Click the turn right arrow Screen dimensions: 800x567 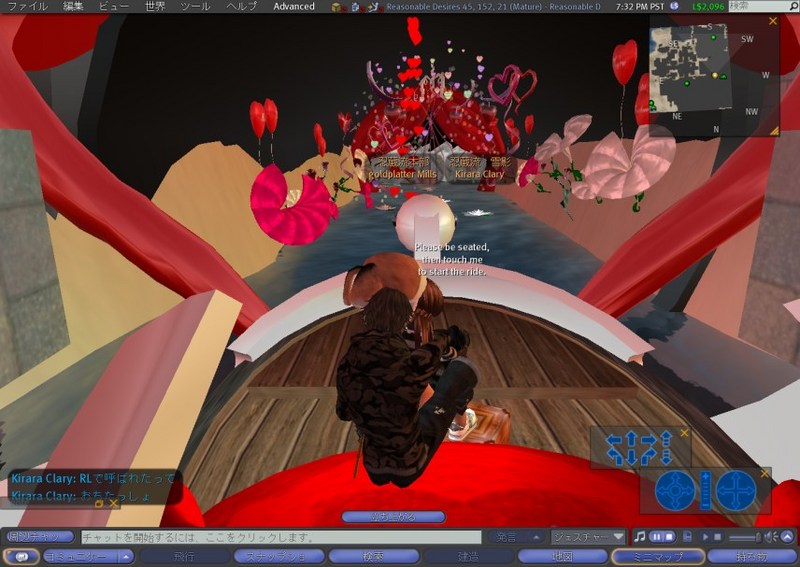point(648,439)
